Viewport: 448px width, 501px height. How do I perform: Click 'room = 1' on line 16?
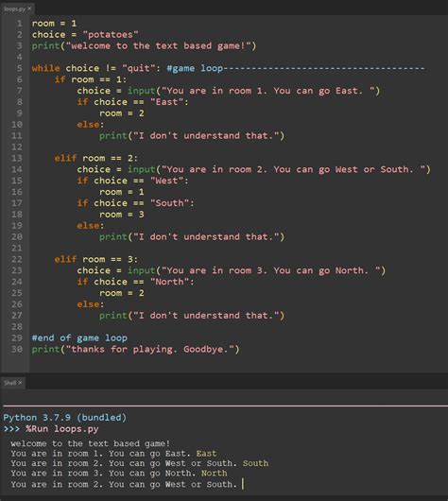click(x=122, y=192)
